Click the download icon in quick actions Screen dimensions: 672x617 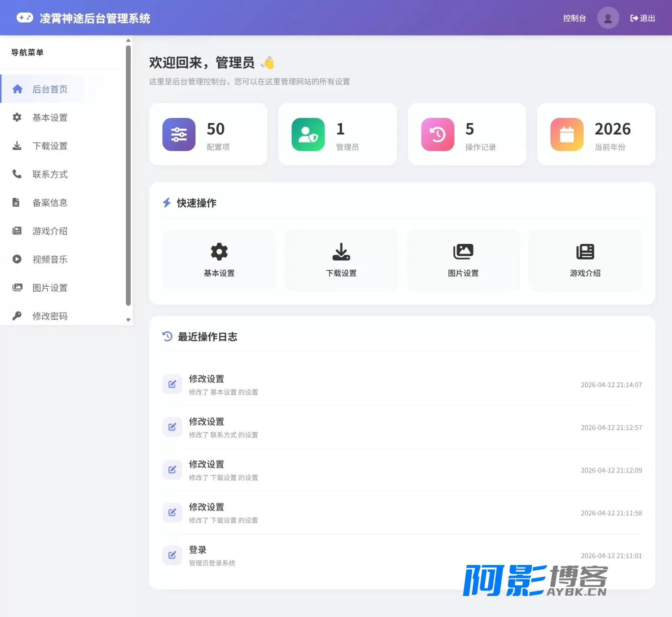341,252
